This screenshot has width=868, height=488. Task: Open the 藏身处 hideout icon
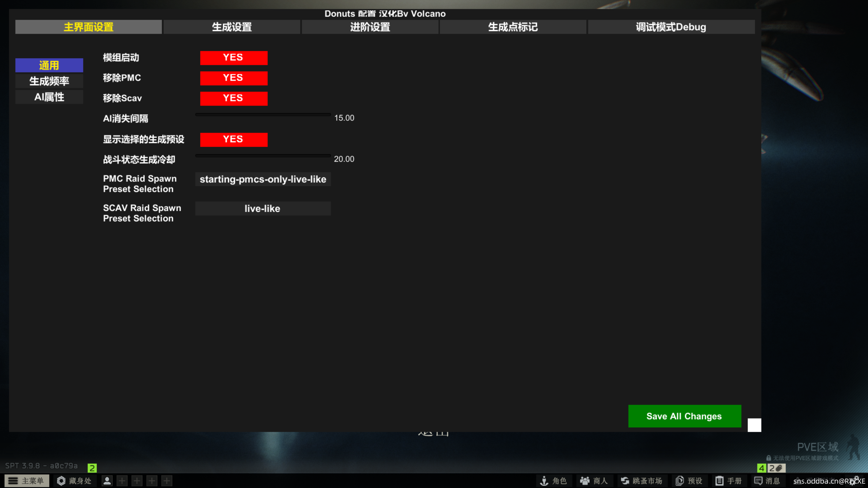61,481
